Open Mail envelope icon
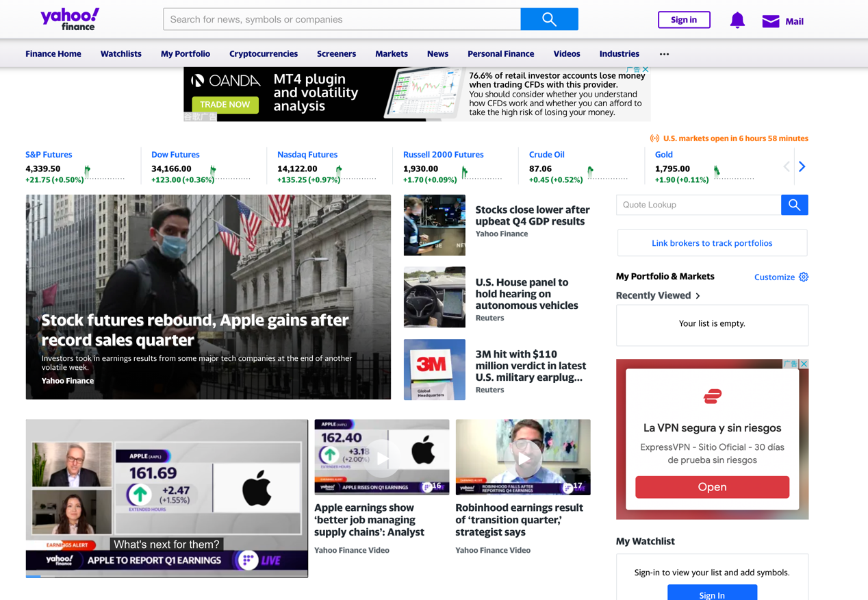 coord(771,21)
